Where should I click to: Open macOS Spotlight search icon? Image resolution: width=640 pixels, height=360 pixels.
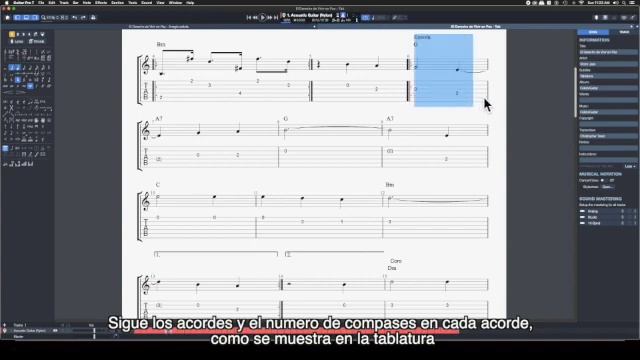tap(624, 2)
